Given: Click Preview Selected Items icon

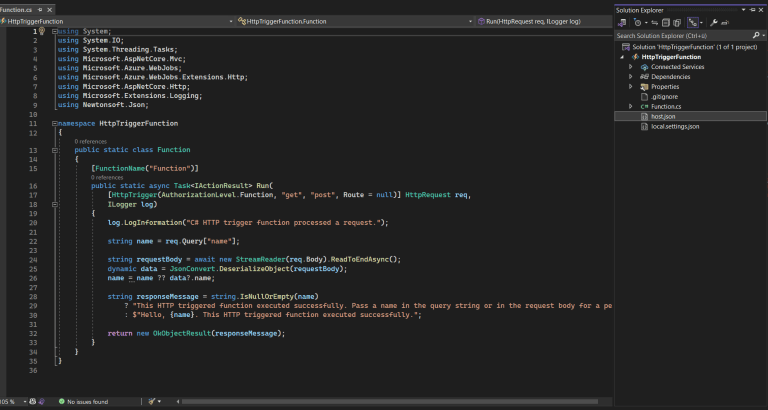Looking at the screenshot, I should click(x=725, y=23).
